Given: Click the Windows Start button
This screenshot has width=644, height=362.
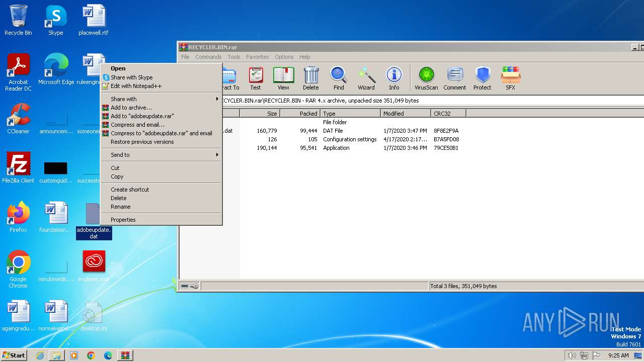Looking at the screenshot, I should pyautogui.click(x=14, y=355).
